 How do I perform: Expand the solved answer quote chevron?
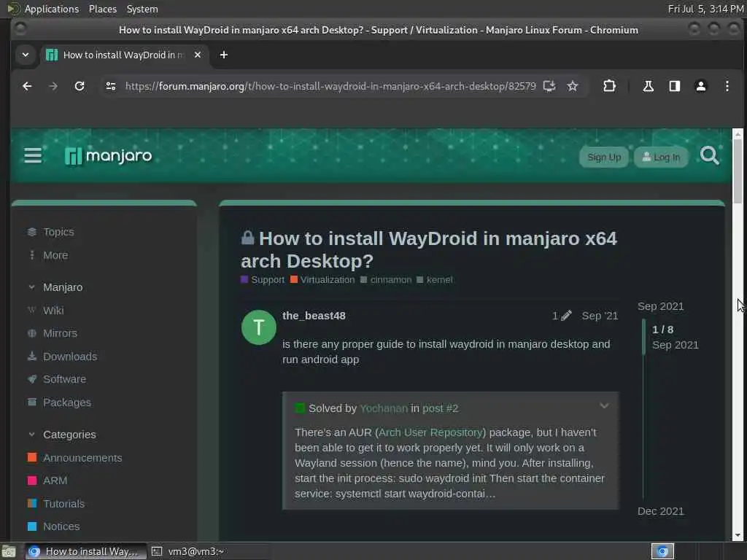click(604, 405)
